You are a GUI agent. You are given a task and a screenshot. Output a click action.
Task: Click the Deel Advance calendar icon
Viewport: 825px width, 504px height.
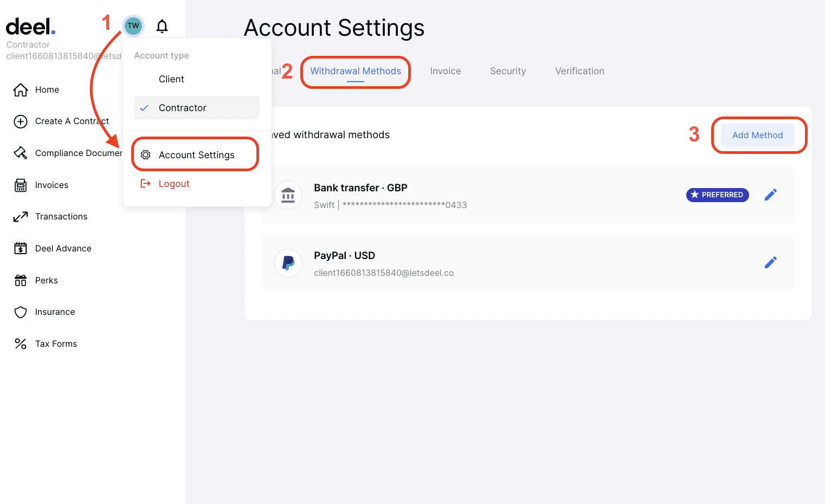[x=21, y=248]
